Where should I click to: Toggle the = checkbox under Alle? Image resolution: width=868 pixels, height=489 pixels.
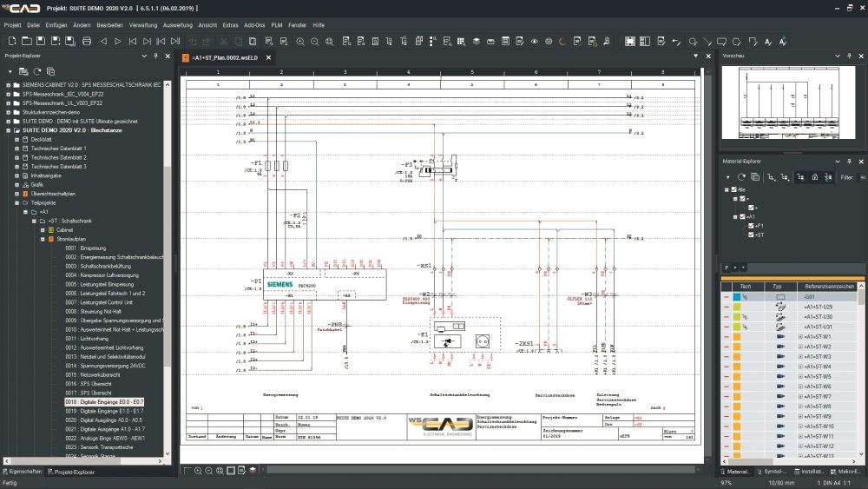point(743,198)
